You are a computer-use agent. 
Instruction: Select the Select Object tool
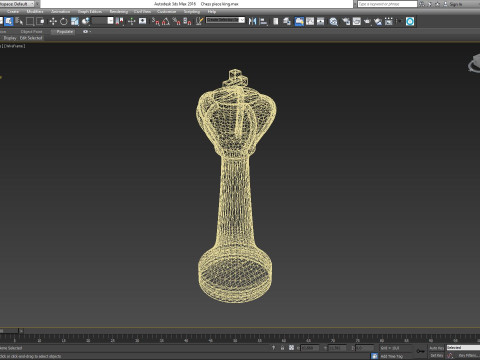pos(8,21)
